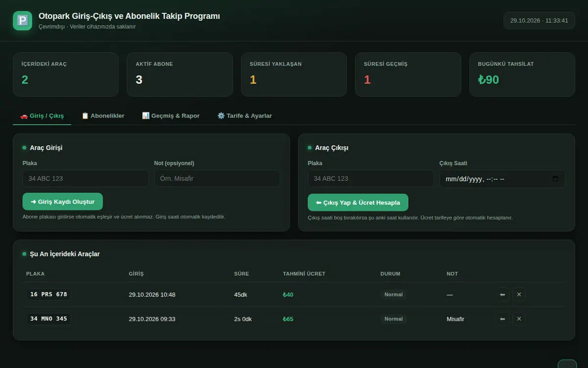This screenshot has height=368, width=588.
Task: Click the Bugünkü Tahsilat ₺90 card
Action: pos(522,75)
